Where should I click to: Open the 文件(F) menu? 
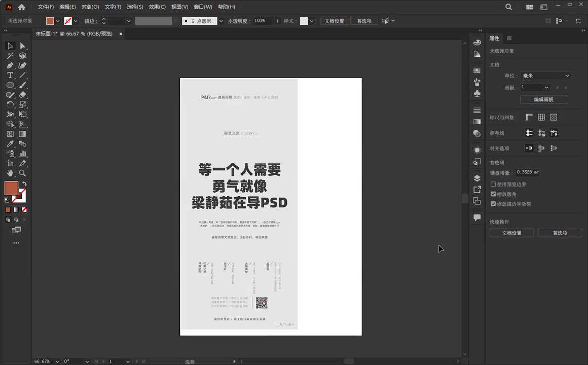(x=46, y=7)
